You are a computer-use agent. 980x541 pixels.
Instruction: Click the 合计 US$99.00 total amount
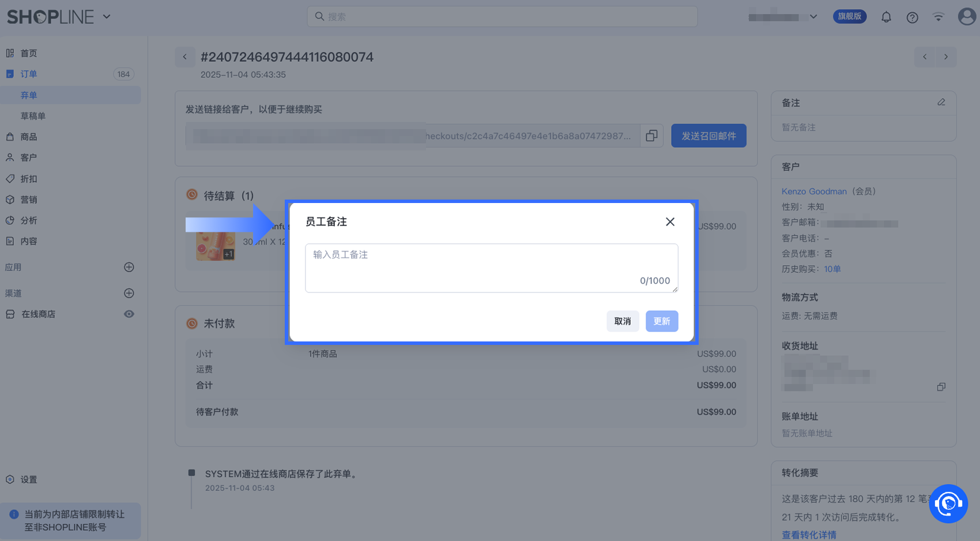point(717,385)
